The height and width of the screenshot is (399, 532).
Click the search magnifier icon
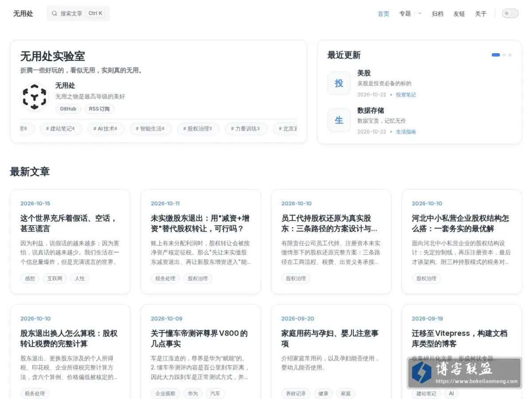click(55, 13)
